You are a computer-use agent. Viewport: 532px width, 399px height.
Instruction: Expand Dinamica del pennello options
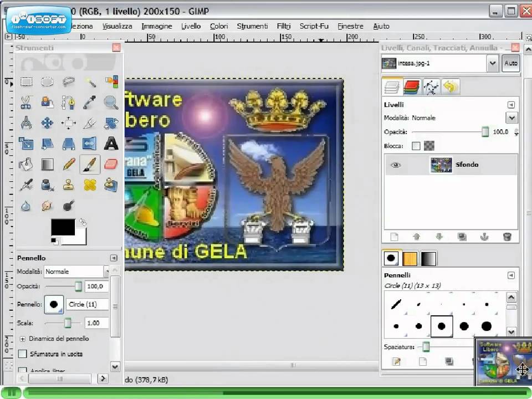(22, 339)
